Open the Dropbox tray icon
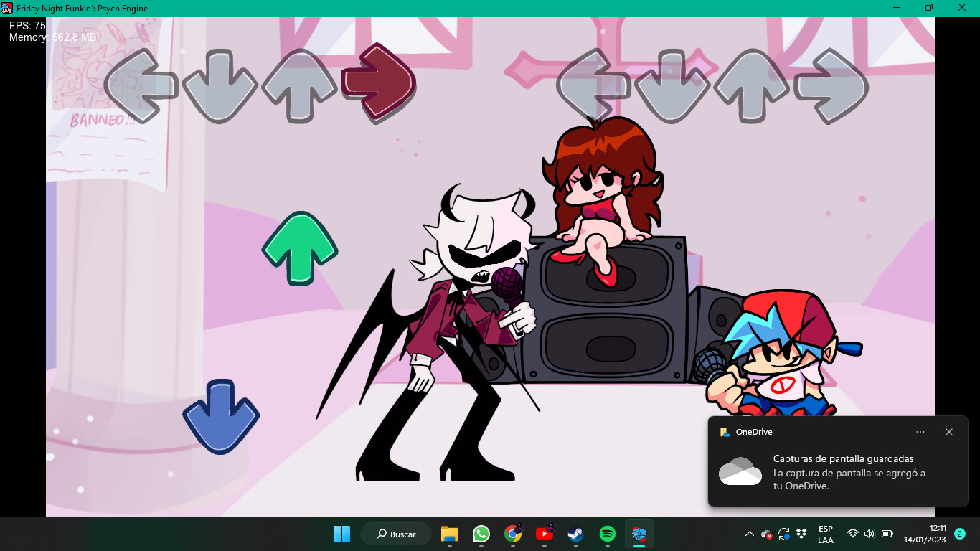The width and height of the screenshot is (980, 551). coord(801,534)
